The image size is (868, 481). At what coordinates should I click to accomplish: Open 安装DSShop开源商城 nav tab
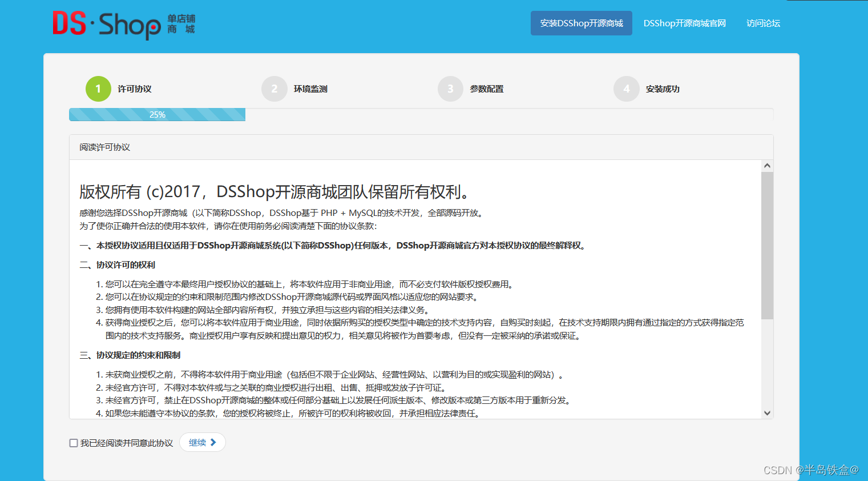pyautogui.click(x=582, y=23)
